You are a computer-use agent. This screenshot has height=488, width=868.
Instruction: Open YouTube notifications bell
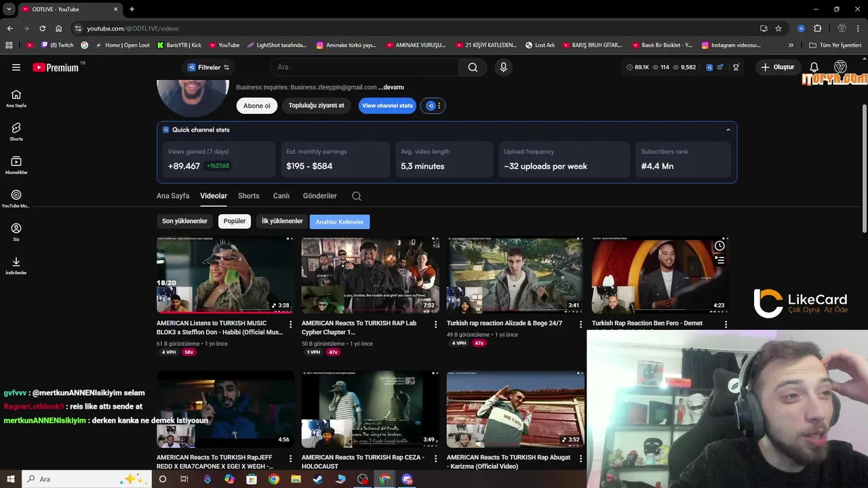(x=814, y=67)
